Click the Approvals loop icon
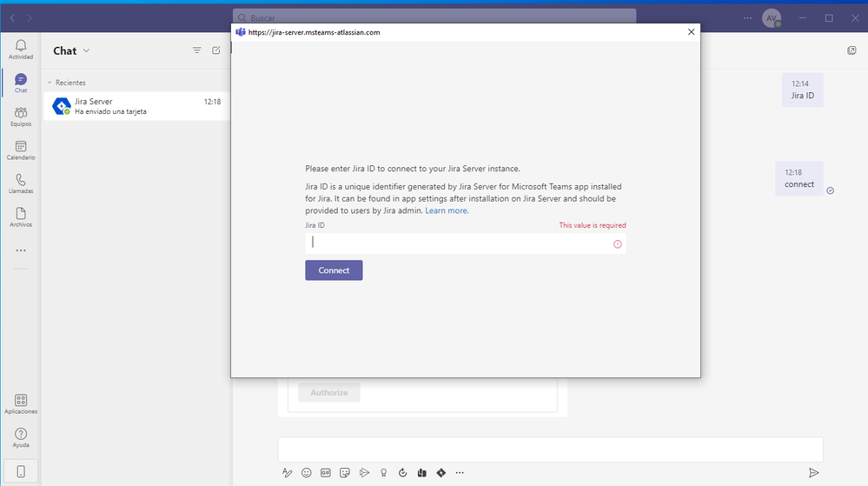Screen dimensions: 868x486 [402, 473]
